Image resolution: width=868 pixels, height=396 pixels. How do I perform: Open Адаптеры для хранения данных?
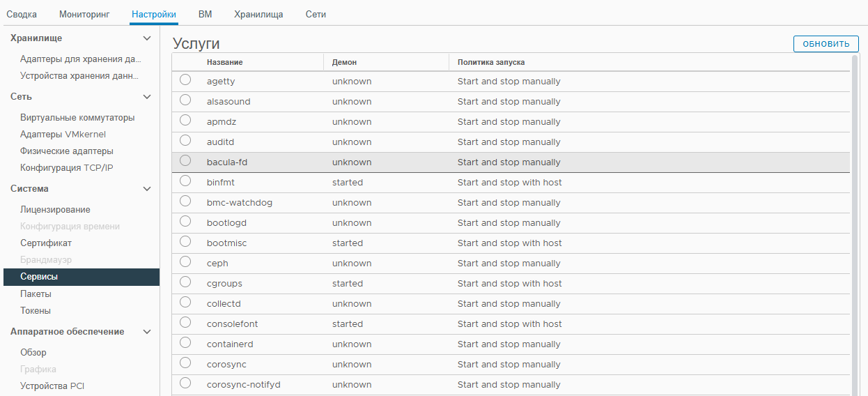click(x=81, y=59)
